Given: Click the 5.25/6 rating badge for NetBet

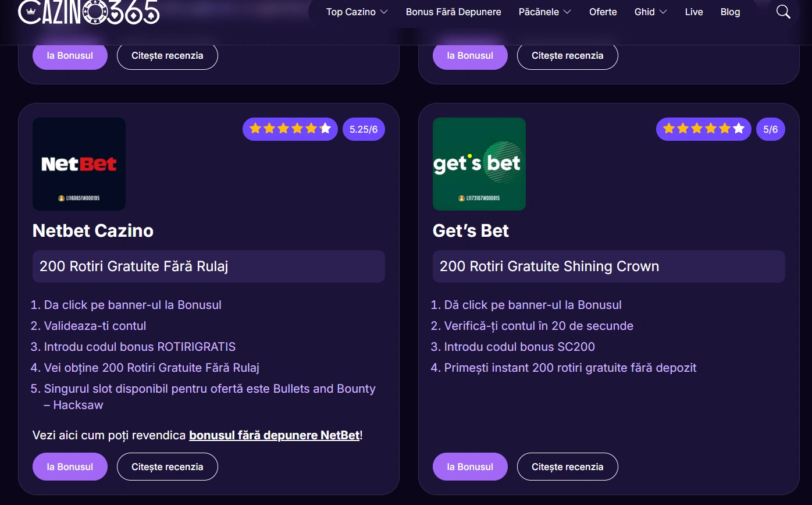Looking at the screenshot, I should pos(364,129).
